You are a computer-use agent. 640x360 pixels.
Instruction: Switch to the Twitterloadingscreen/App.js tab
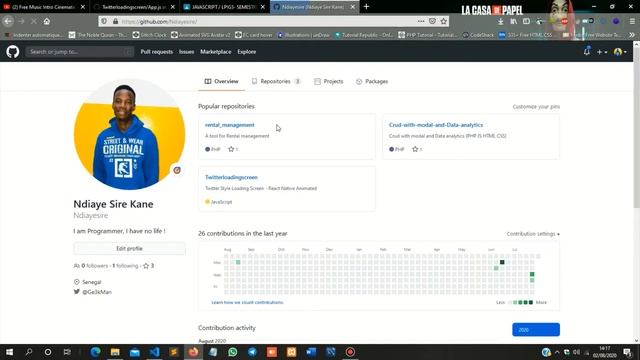point(135,7)
